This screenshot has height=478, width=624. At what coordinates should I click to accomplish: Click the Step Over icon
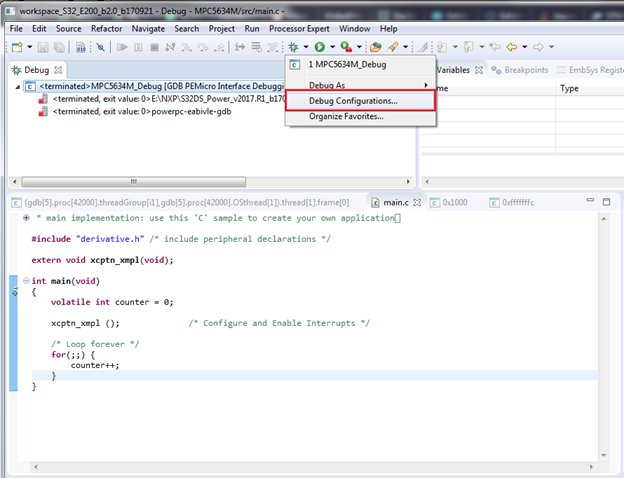pos(203,47)
